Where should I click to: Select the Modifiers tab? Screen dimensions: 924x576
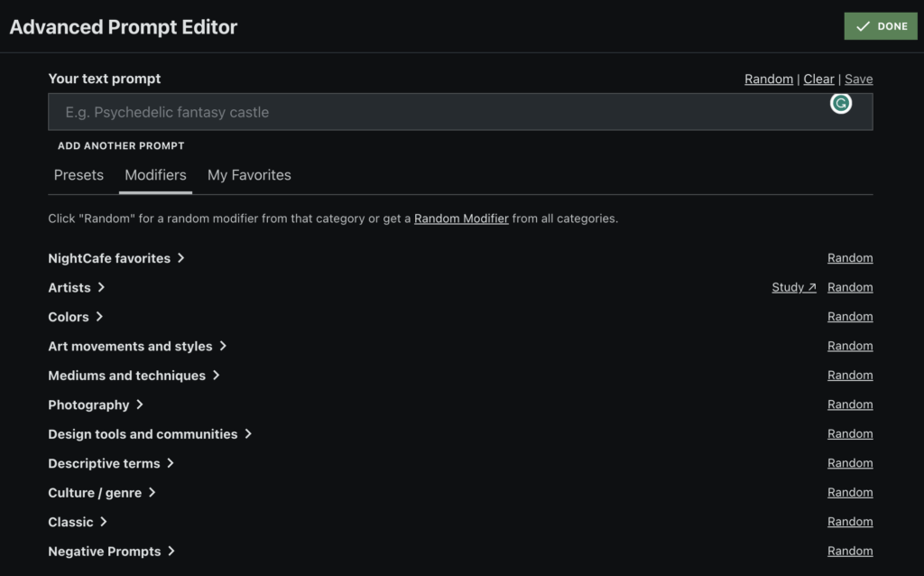point(155,175)
